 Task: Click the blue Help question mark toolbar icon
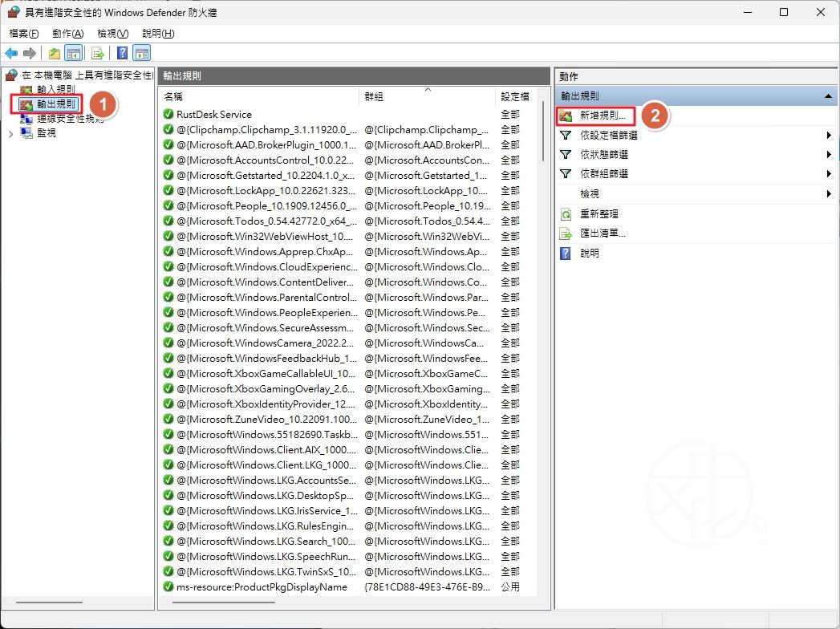click(x=122, y=54)
